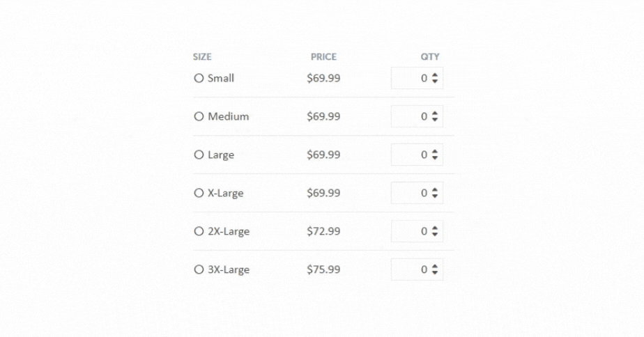This screenshot has width=644, height=337.
Task: Choose the 3X-Large radio button
Action: point(199,269)
